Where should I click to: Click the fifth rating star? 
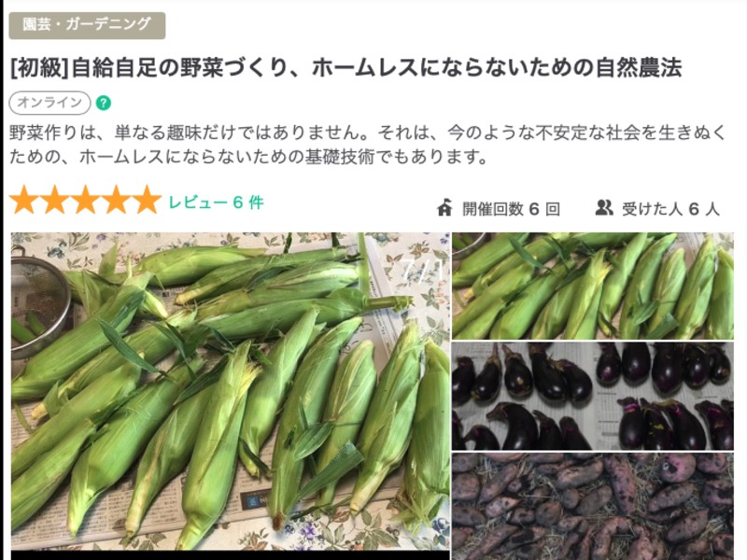point(147,200)
